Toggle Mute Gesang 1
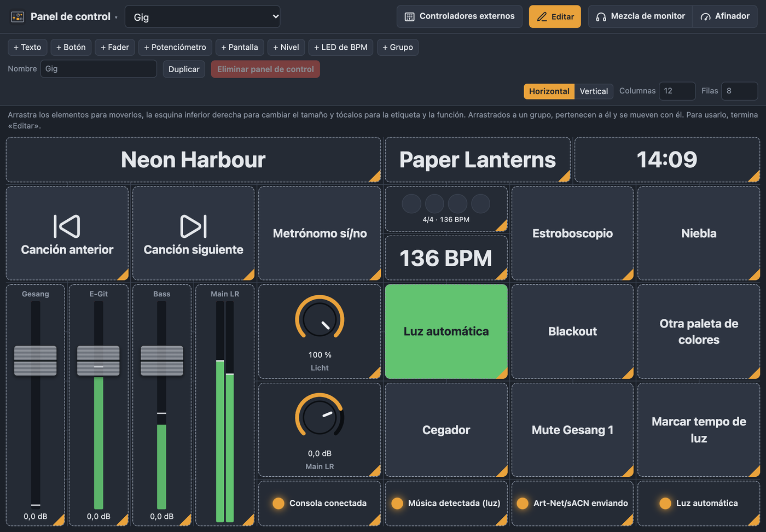766x532 pixels. [x=572, y=430]
